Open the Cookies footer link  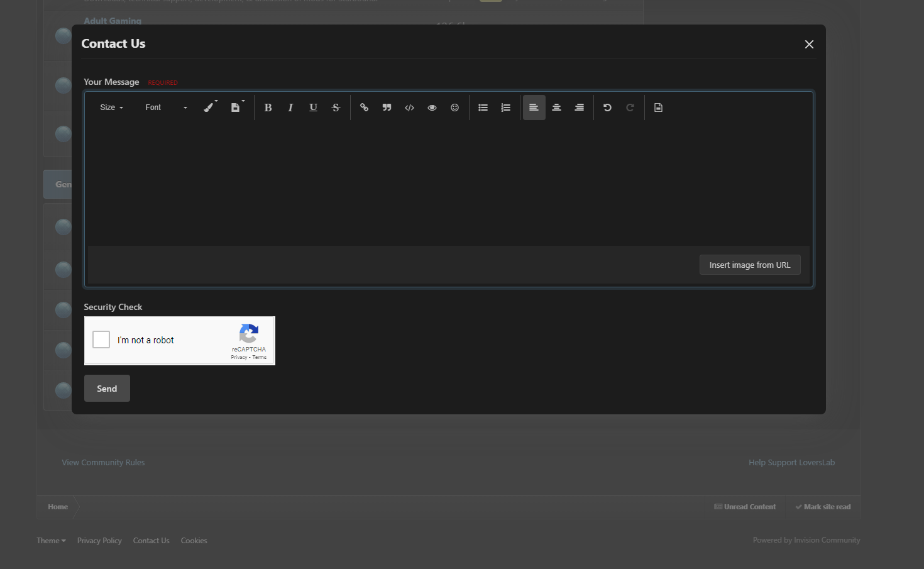(194, 541)
